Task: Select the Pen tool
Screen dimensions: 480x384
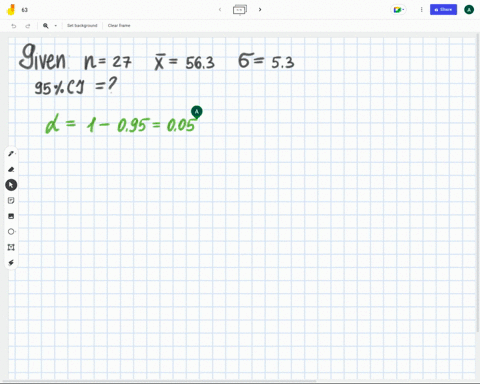Action: (11, 154)
